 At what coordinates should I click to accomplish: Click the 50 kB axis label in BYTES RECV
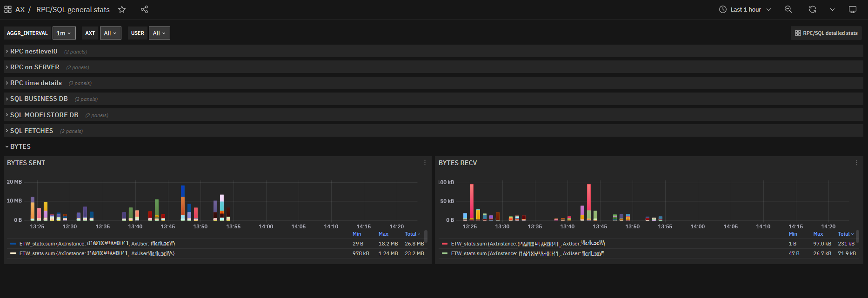coord(447,201)
